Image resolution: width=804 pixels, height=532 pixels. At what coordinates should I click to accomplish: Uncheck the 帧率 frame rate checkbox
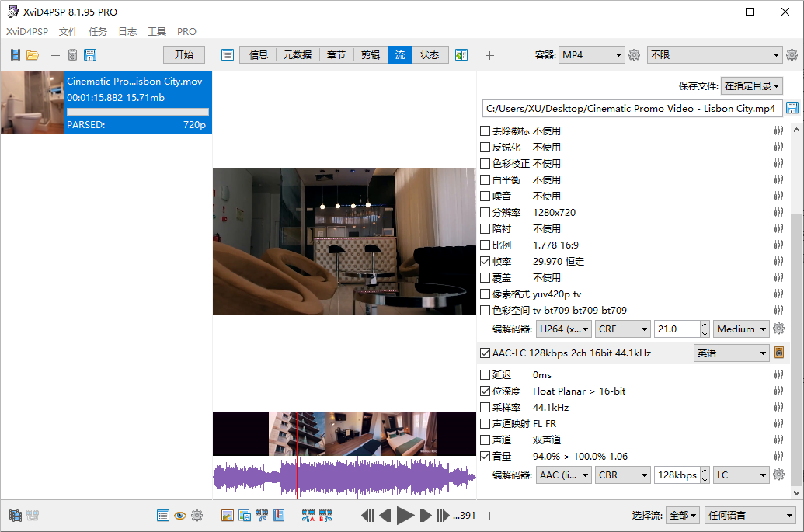(x=486, y=261)
